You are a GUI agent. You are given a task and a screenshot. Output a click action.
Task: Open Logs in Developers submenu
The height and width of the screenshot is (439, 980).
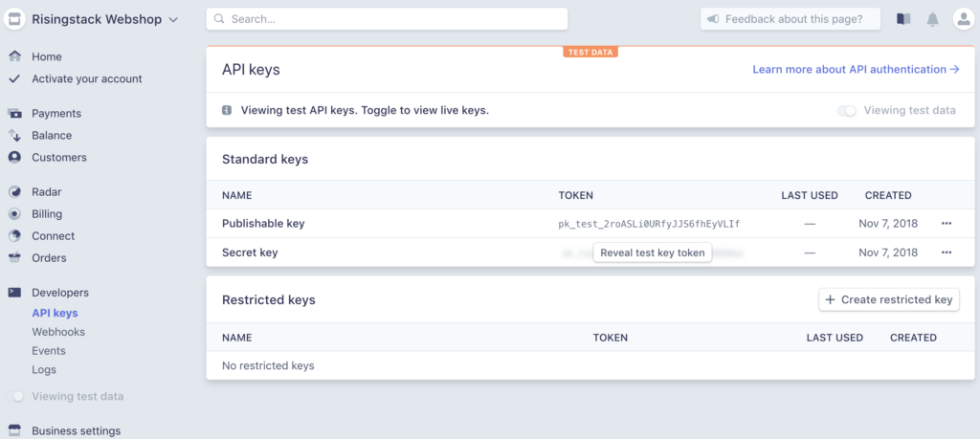coord(44,370)
